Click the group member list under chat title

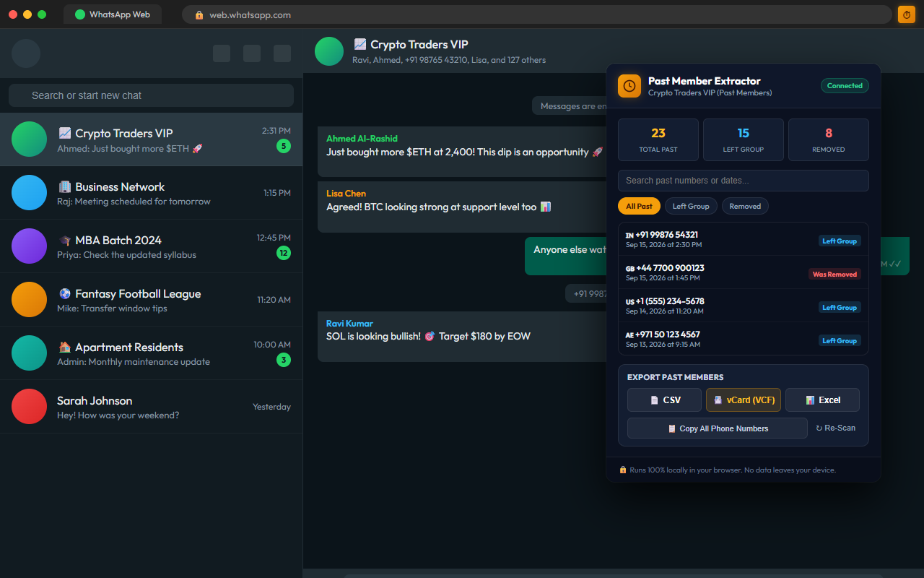(449, 60)
